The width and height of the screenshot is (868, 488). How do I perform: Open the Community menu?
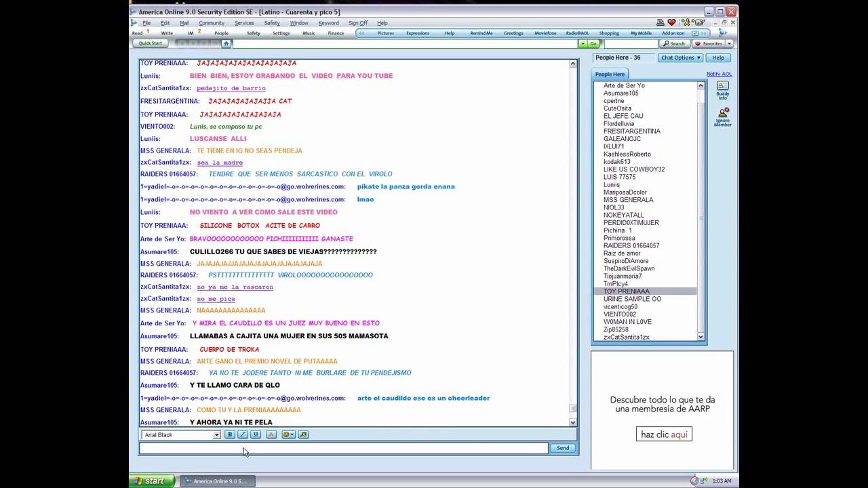tap(212, 23)
